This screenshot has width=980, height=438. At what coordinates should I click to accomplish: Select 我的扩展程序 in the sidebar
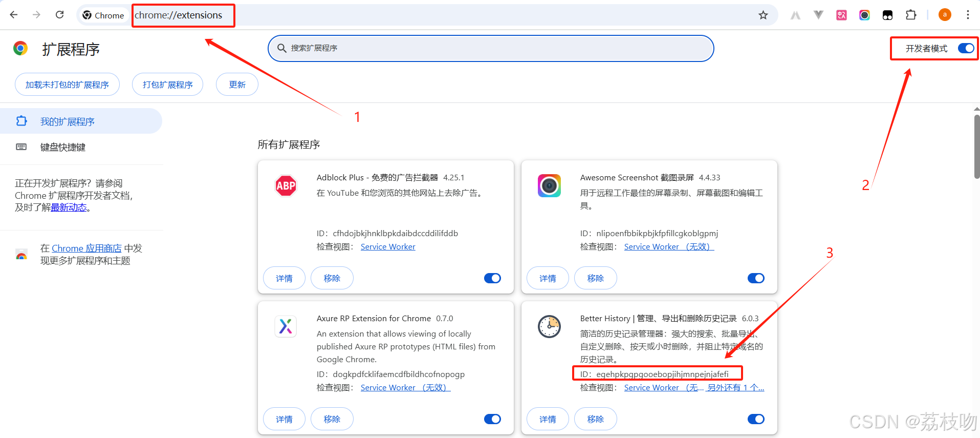[81, 121]
